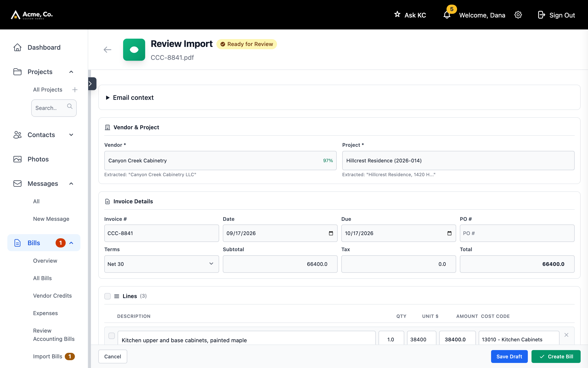Collapse the Messages section
This screenshot has height=368, width=588.
click(71, 184)
